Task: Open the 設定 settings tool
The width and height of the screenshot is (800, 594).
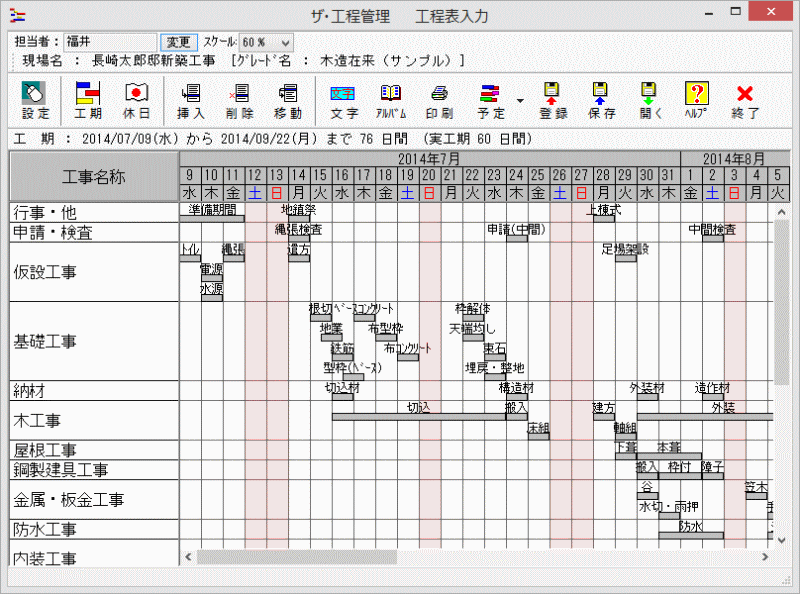Action: [x=35, y=101]
